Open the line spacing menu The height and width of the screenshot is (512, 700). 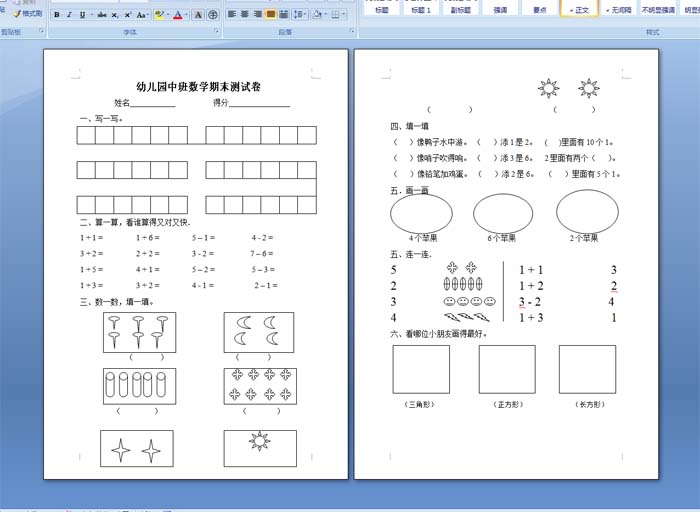[x=300, y=14]
